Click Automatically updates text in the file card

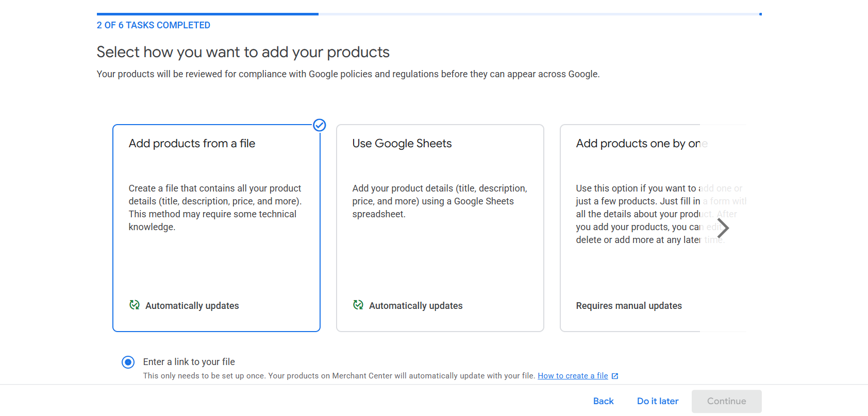coord(192,306)
